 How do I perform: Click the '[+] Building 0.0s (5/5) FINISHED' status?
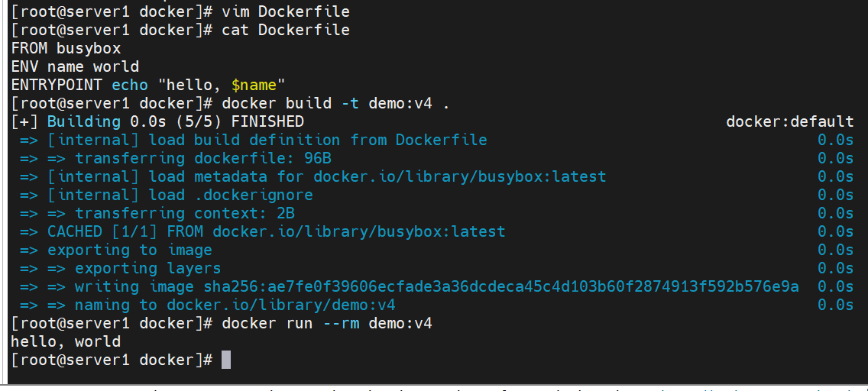(x=157, y=121)
